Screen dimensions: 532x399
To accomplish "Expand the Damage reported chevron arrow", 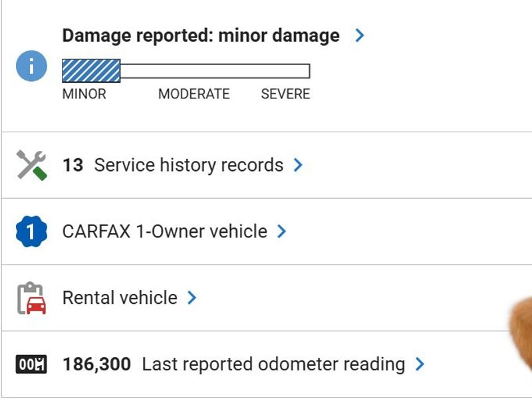I will coord(360,35).
